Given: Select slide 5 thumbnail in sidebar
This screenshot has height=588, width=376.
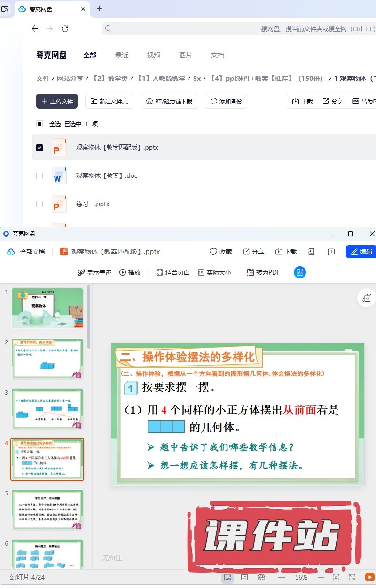Looking at the screenshot, I should click(x=47, y=510).
